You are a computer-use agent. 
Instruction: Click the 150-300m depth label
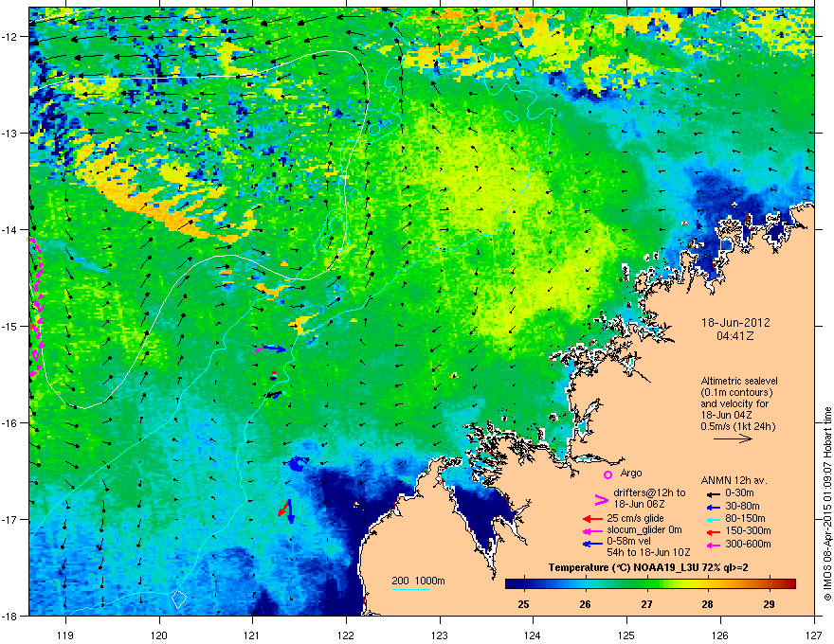[748, 530]
